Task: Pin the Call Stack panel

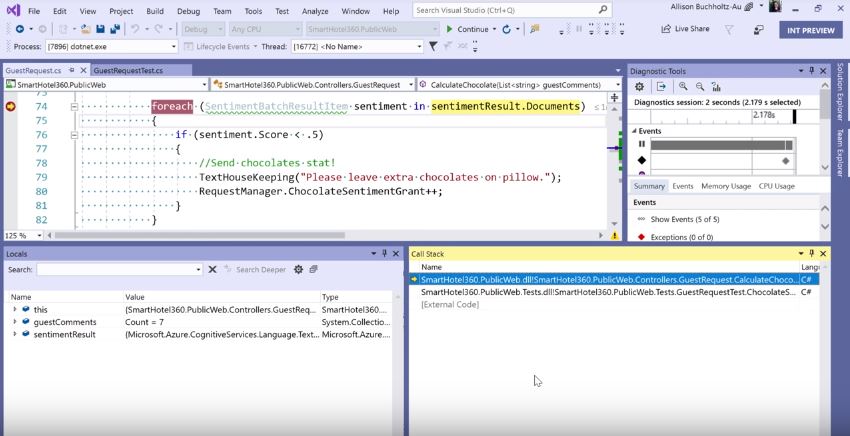Action: pyautogui.click(x=812, y=253)
